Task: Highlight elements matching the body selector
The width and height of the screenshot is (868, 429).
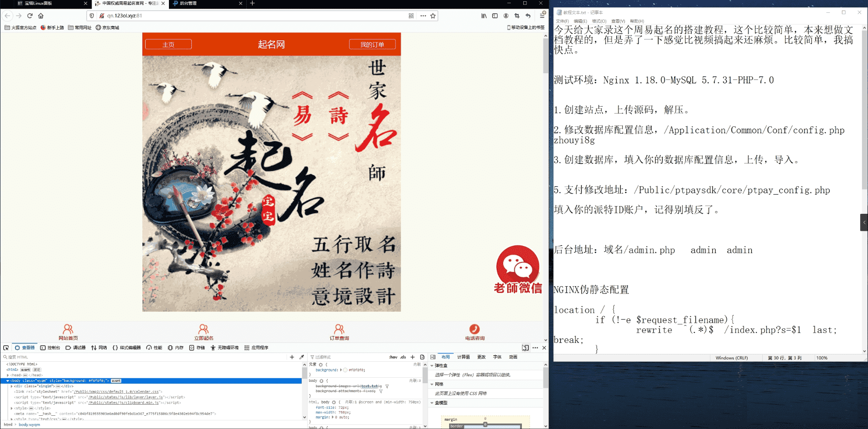Action: [x=321, y=381]
